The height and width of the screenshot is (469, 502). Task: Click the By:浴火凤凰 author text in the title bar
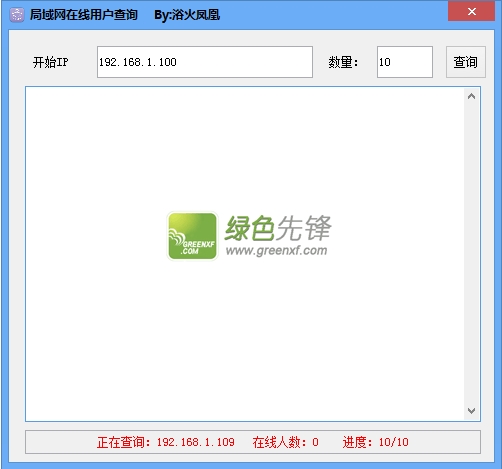click(187, 15)
